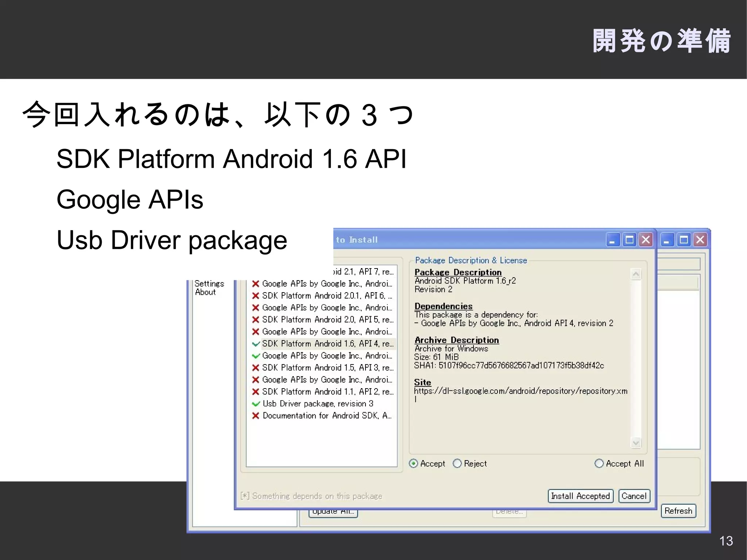Choose the Accept All radio option

pyautogui.click(x=599, y=464)
